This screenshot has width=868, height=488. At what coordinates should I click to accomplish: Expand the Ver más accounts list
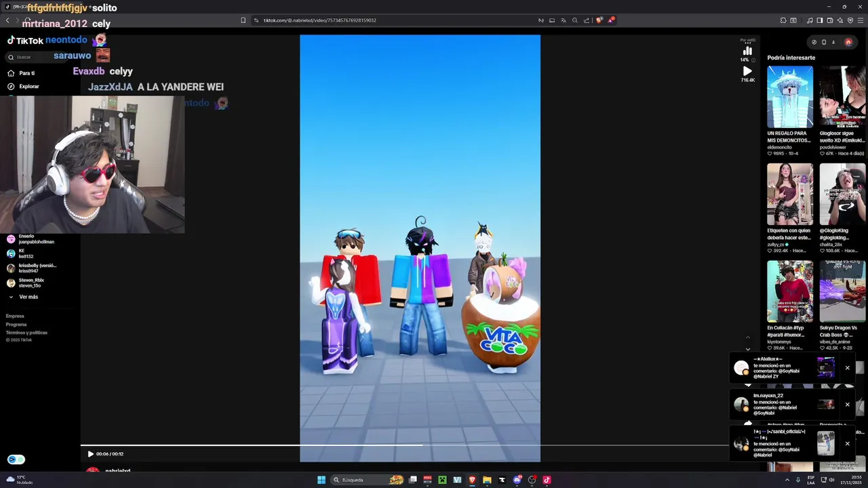tap(23, 297)
